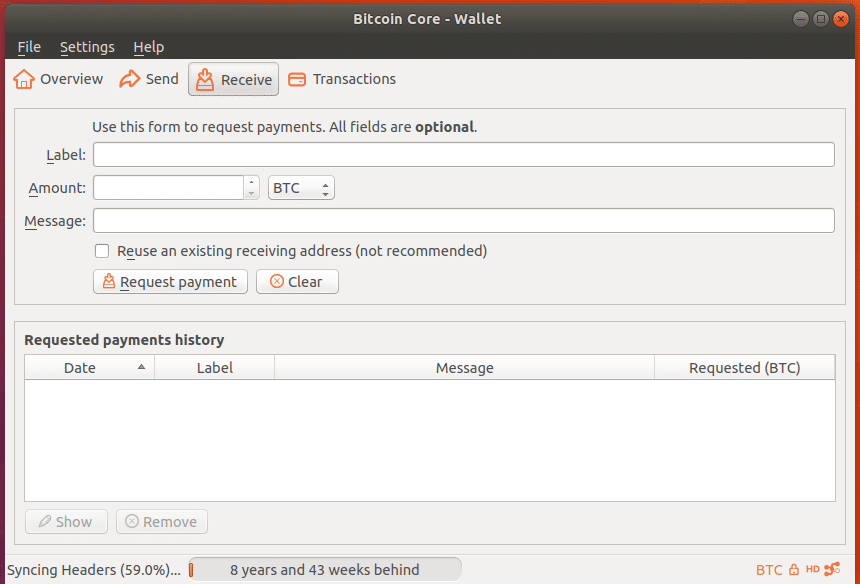Image resolution: width=860 pixels, height=584 pixels.
Task: Click the header sync progress bar
Action: tap(325, 570)
